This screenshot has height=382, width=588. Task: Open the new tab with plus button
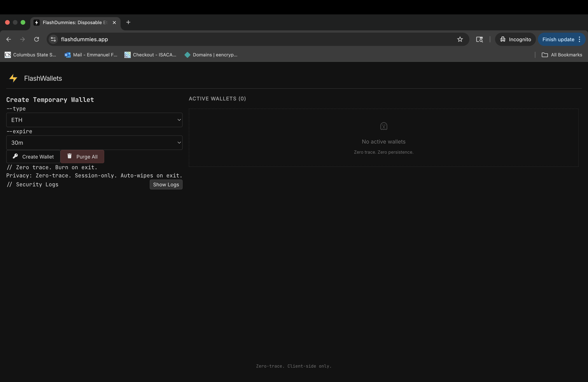pyautogui.click(x=128, y=22)
